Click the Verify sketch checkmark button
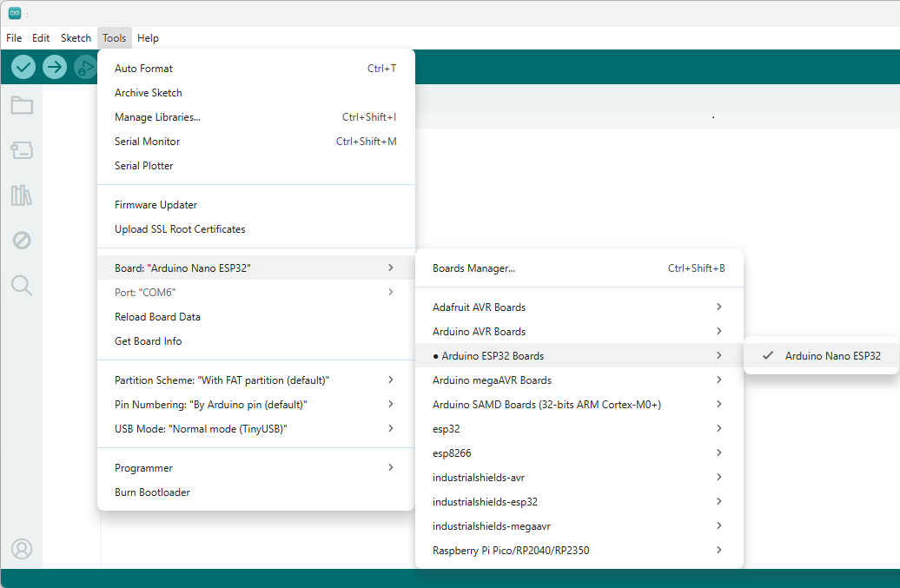Viewport: 900px width, 588px height. 23,67
